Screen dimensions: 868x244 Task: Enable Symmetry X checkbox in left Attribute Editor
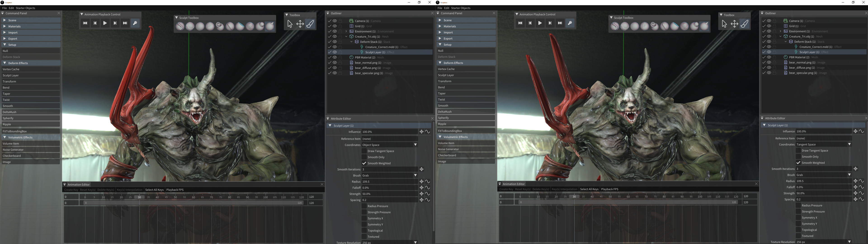(364, 218)
